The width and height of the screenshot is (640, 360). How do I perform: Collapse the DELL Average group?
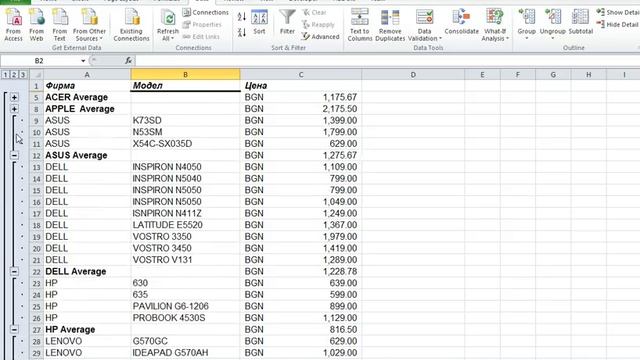(x=14, y=271)
